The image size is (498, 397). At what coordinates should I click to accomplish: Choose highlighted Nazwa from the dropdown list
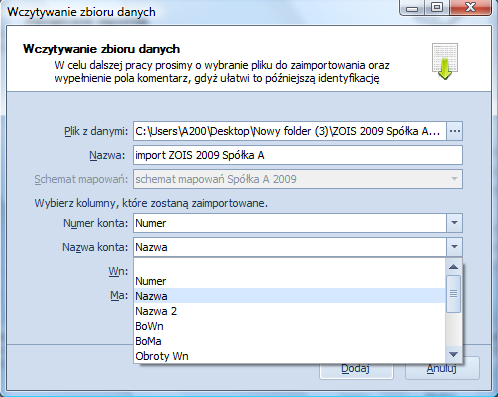[289, 296]
